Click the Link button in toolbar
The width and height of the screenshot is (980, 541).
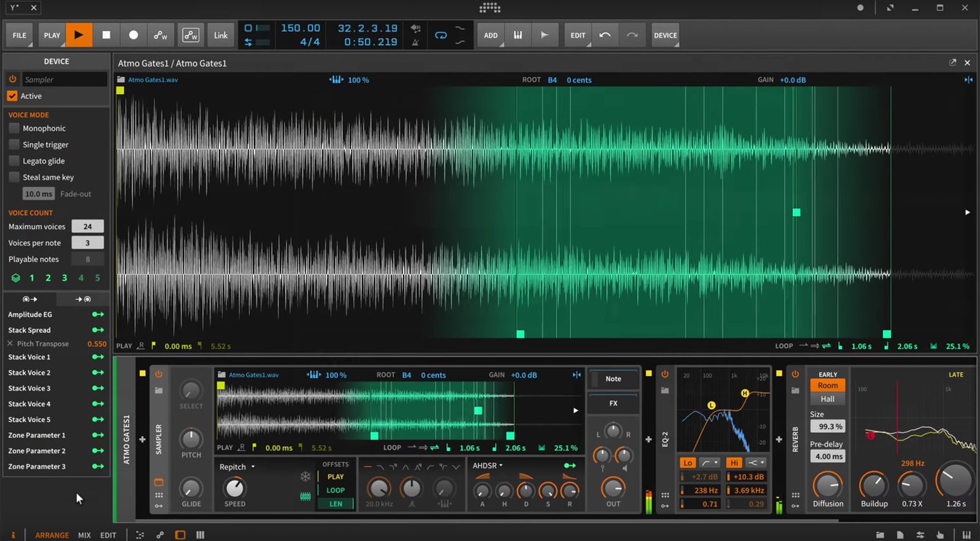click(x=221, y=35)
